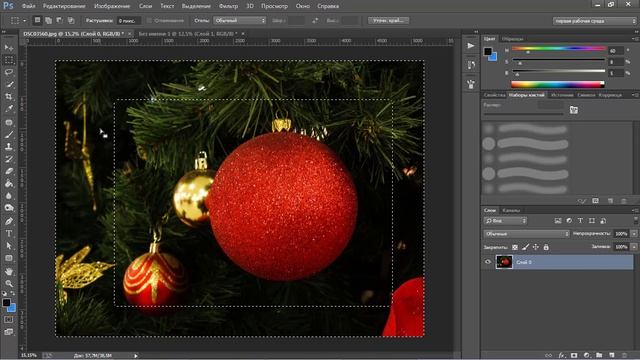Select the Rectangle shape tool

click(9, 258)
